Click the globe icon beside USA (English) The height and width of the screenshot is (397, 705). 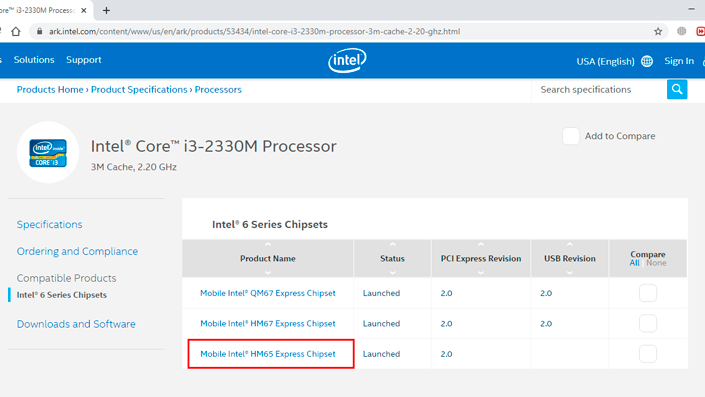click(647, 61)
